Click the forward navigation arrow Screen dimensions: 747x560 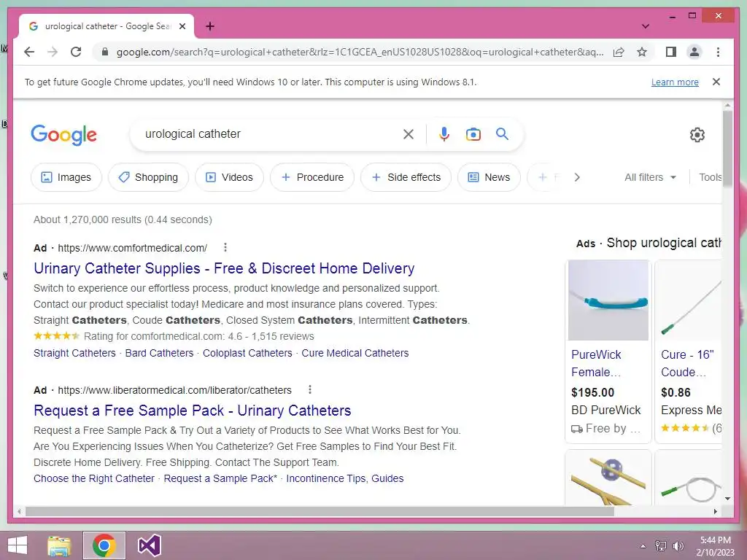click(x=53, y=52)
